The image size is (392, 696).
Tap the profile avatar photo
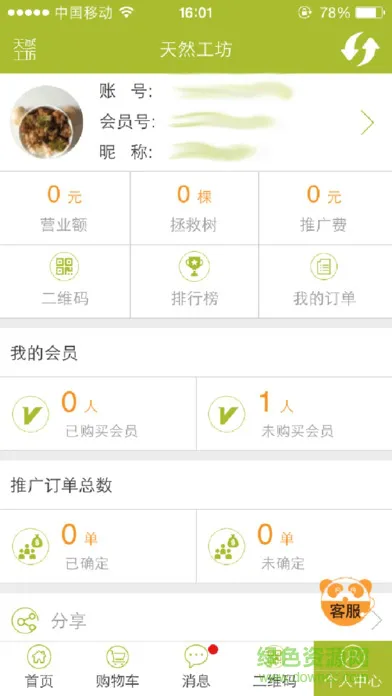[46, 122]
